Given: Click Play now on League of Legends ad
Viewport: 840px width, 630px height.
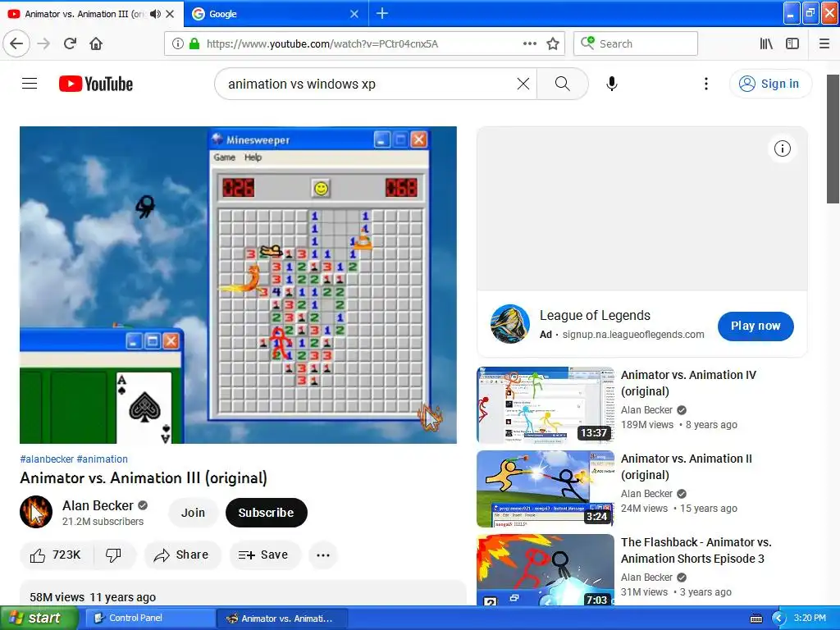Looking at the screenshot, I should coord(756,326).
